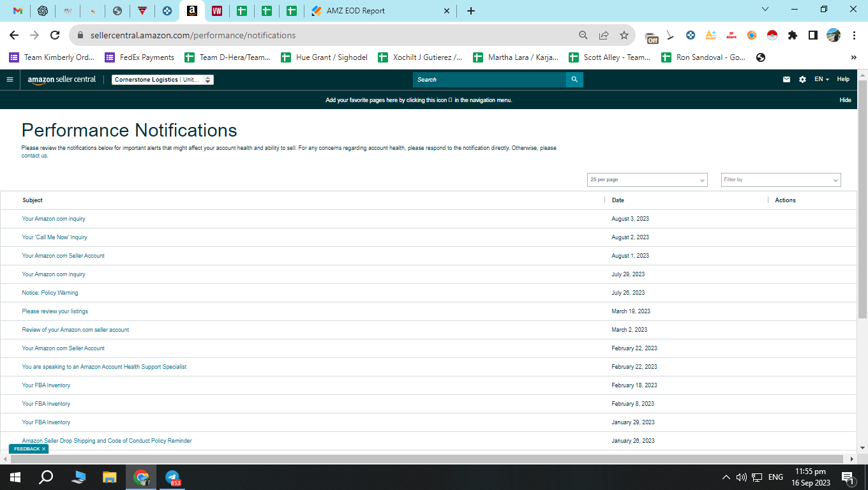Close the AMZ EOD Report tab
The width and height of the screenshot is (868, 490).
point(446,11)
